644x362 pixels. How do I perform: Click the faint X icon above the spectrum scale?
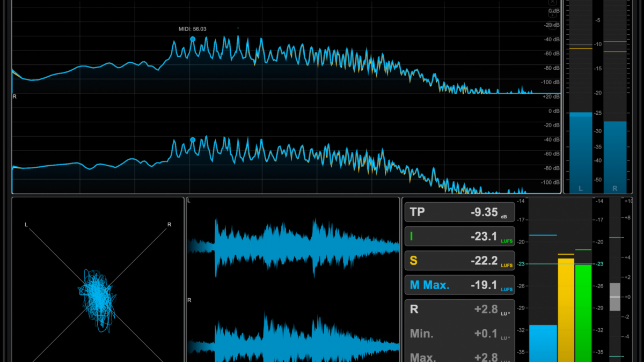click(x=552, y=2)
